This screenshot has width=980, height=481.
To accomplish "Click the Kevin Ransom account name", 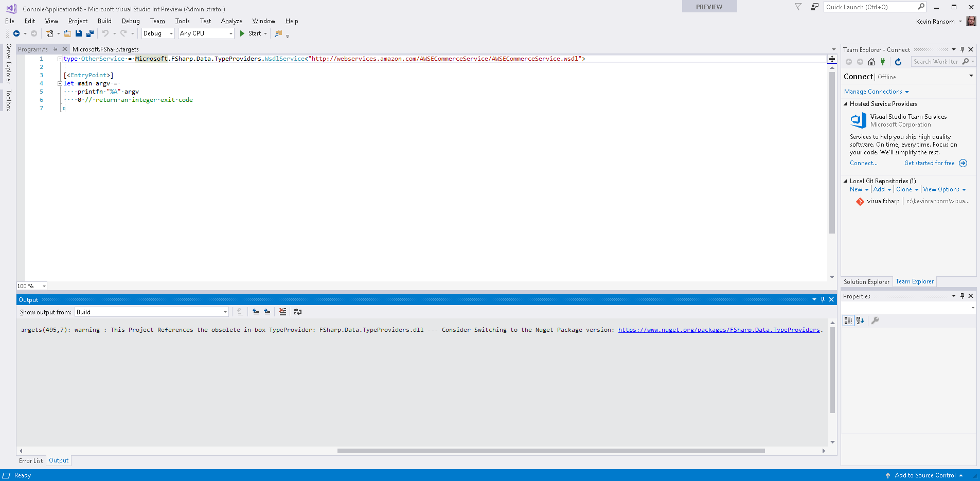I will click(935, 22).
